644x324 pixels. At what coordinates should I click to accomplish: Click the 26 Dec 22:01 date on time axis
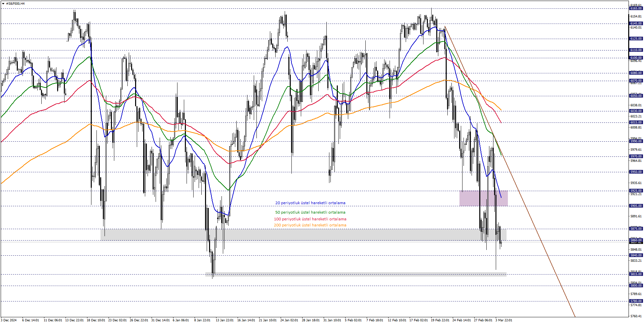[139, 320]
